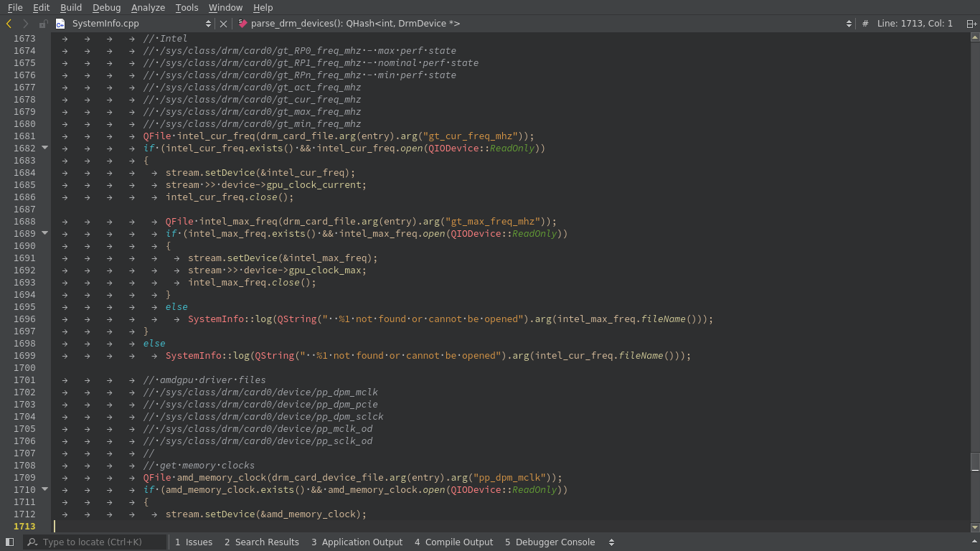The image size is (980, 551).
Task: Click the gt_RP0_freq_mhz comment line
Action: 299,51
